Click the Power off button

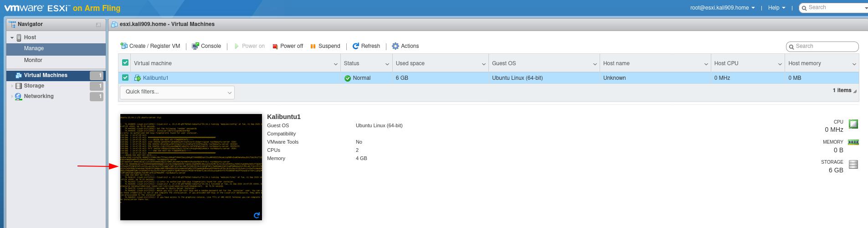pyautogui.click(x=288, y=46)
